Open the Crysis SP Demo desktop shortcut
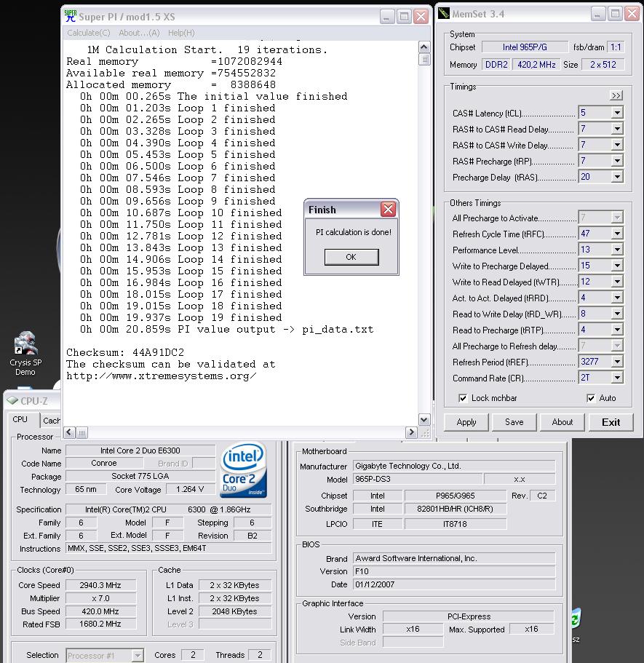644x663 pixels. [x=25, y=354]
